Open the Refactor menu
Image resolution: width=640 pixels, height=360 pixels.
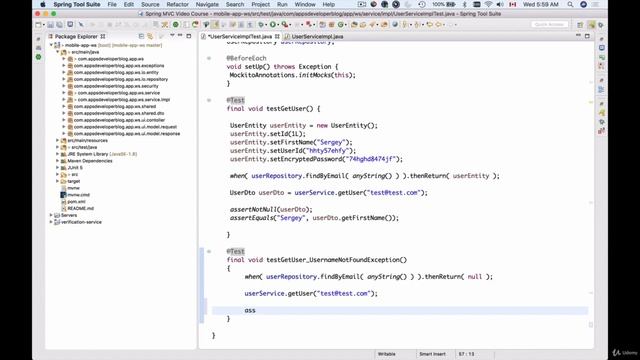[178, 4]
